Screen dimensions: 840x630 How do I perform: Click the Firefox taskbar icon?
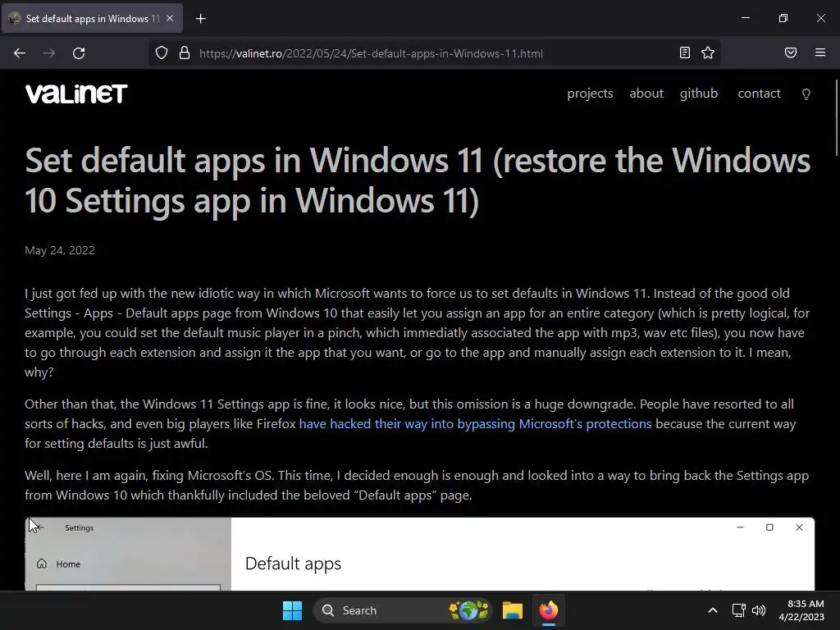point(549,610)
